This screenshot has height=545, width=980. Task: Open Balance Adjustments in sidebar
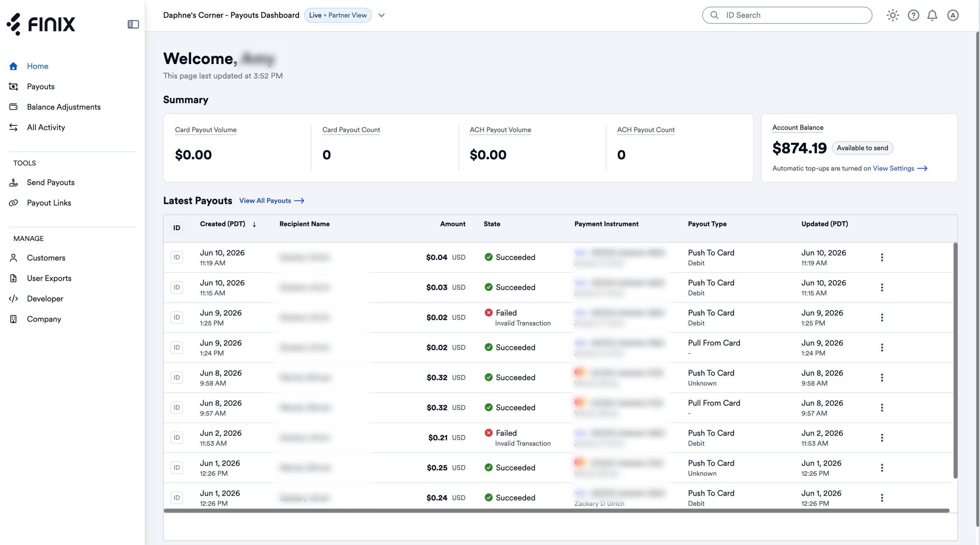tap(64, 107)
